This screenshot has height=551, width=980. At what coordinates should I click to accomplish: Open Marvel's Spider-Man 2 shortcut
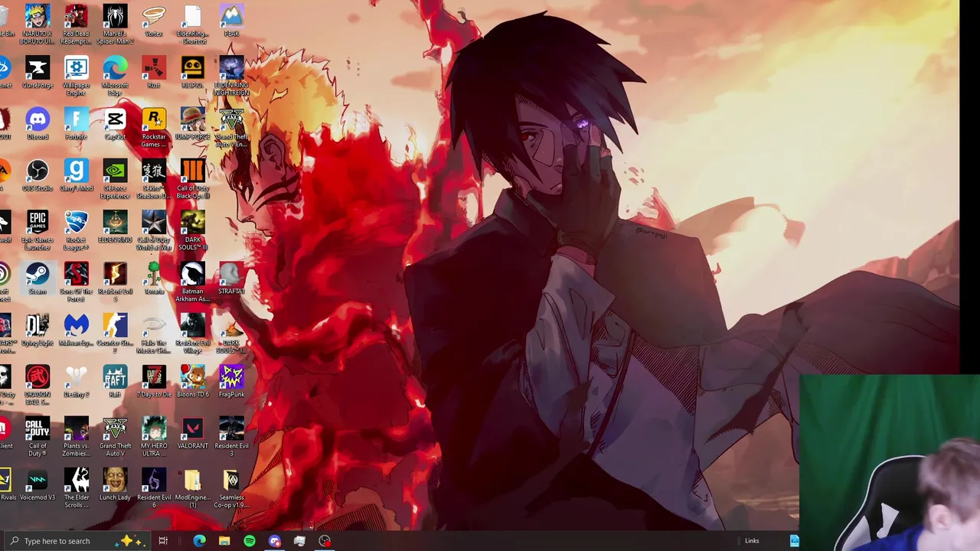[x=115, y=23]
